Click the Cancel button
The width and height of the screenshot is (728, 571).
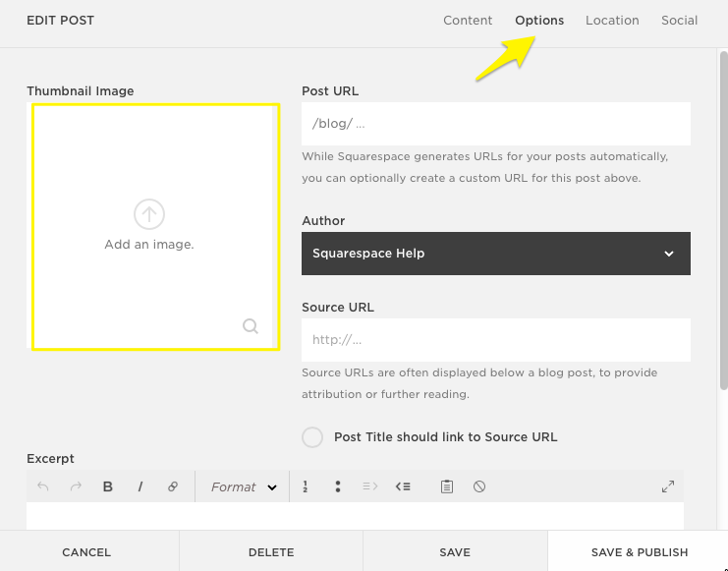[x=86, y=552]
